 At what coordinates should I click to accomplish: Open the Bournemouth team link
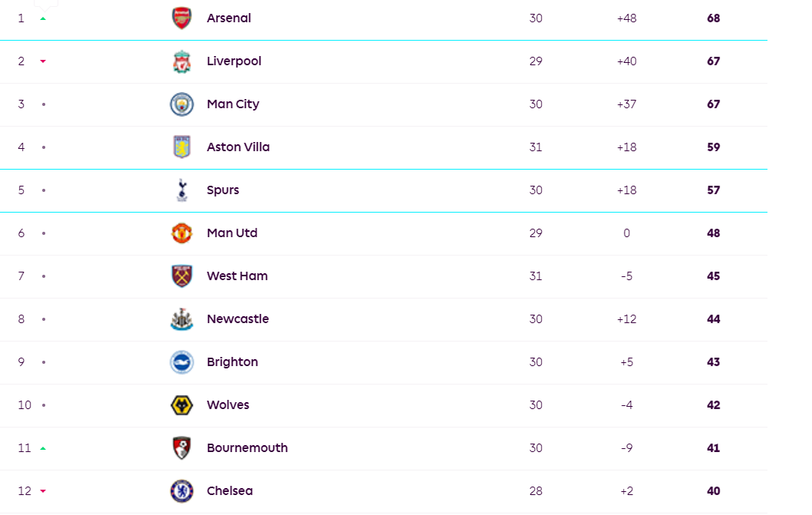[247, 448]
